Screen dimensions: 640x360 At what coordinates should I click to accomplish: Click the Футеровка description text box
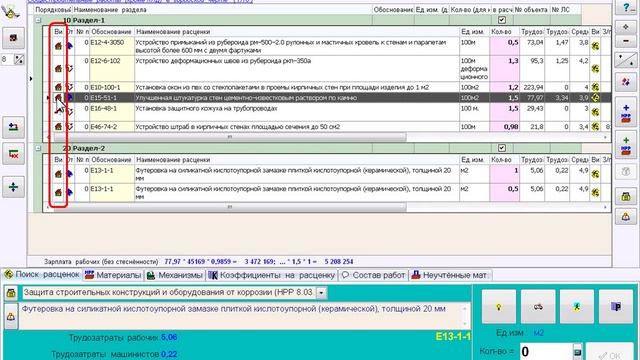pos(242,315)
